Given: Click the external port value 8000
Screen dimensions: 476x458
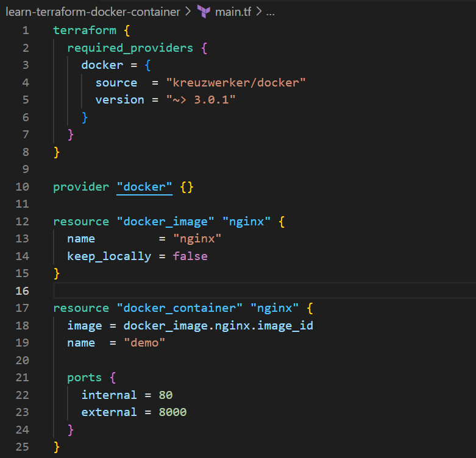Looking at the screenshot, I should (x=172, y=412).
